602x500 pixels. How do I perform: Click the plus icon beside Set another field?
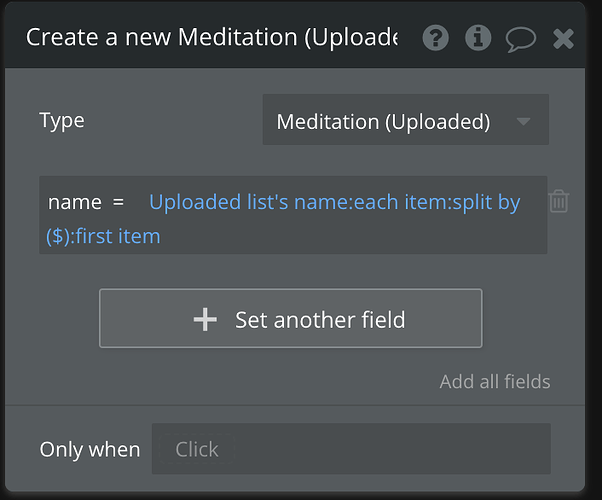pos(205,319)
